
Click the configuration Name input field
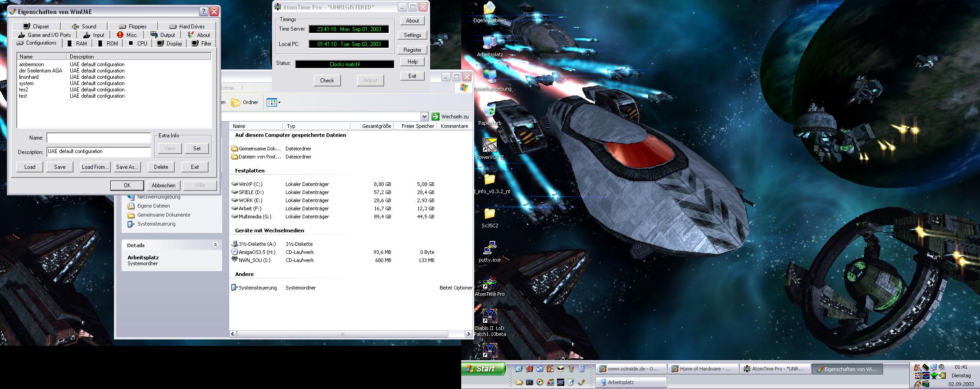[99, 138]
